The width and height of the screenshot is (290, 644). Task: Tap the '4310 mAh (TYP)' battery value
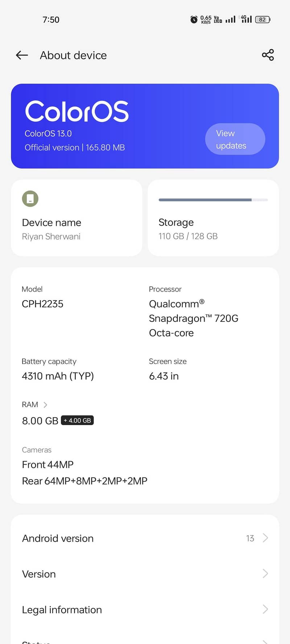pyautogui.click(x=58, y=376)
